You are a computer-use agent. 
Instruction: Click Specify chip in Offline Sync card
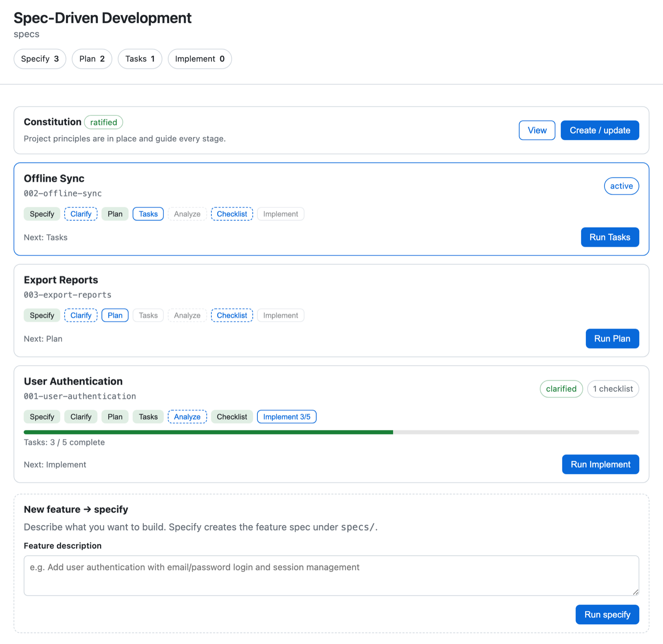tap(42, 214)
